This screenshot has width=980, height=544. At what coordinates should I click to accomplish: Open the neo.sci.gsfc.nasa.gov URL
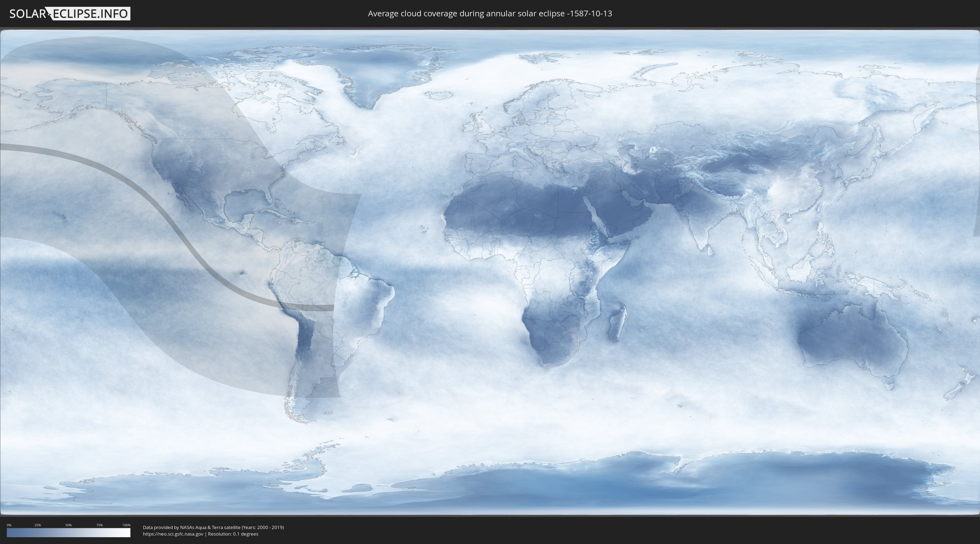[x=173, y=534]
